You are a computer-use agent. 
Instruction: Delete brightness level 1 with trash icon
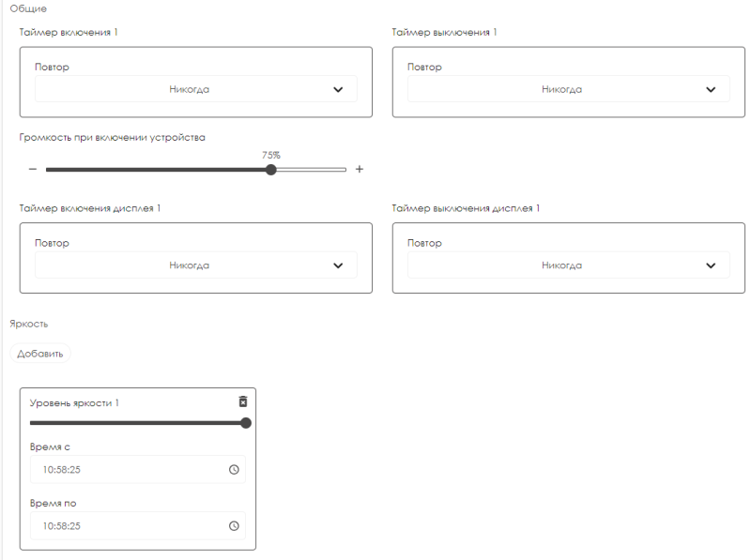point(243,401)
